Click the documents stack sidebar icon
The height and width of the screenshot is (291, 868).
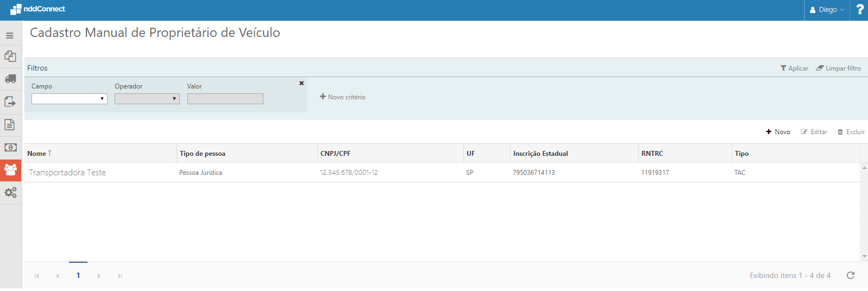point(10,56)
